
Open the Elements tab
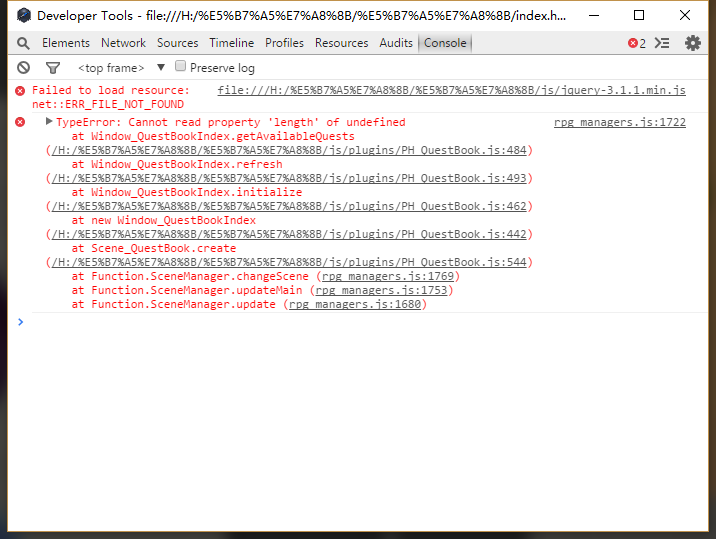tap(66, 43)
